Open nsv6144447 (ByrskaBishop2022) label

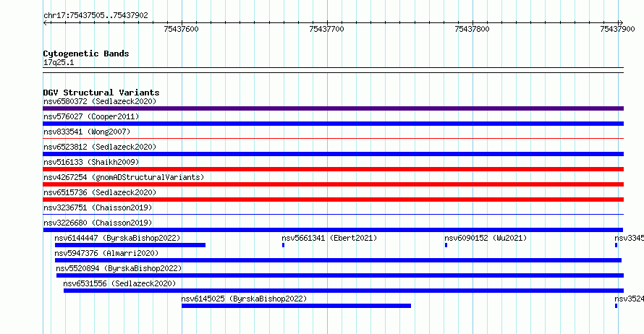click(x=117, y=238)
